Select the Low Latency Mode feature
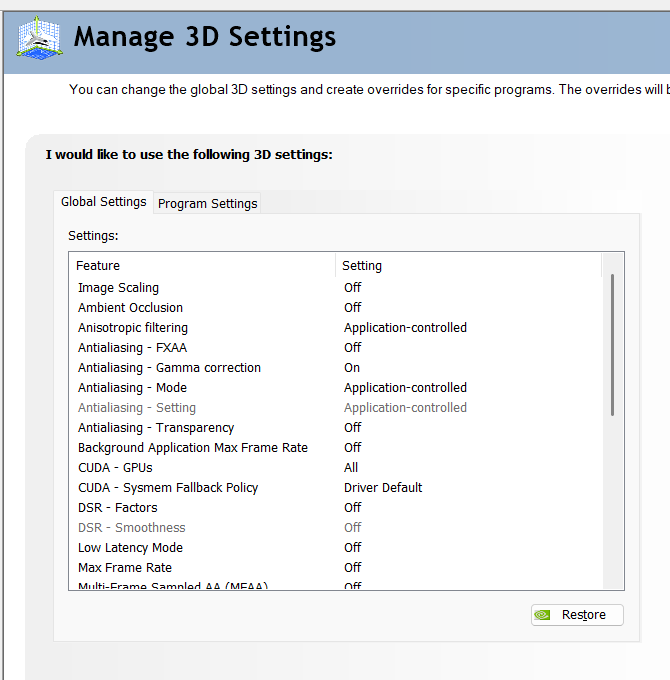This screenshot has height=680, width=670. tap(131, 547)
